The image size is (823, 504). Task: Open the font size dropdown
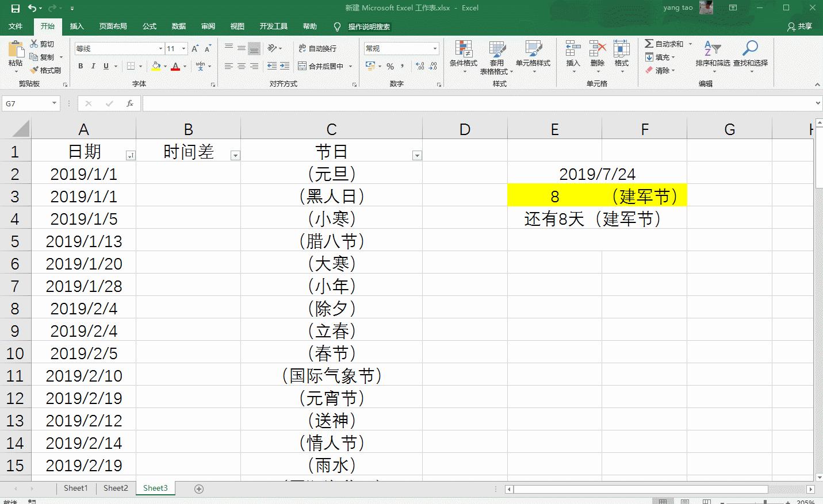pyautogui.click(x=183, y=48)
